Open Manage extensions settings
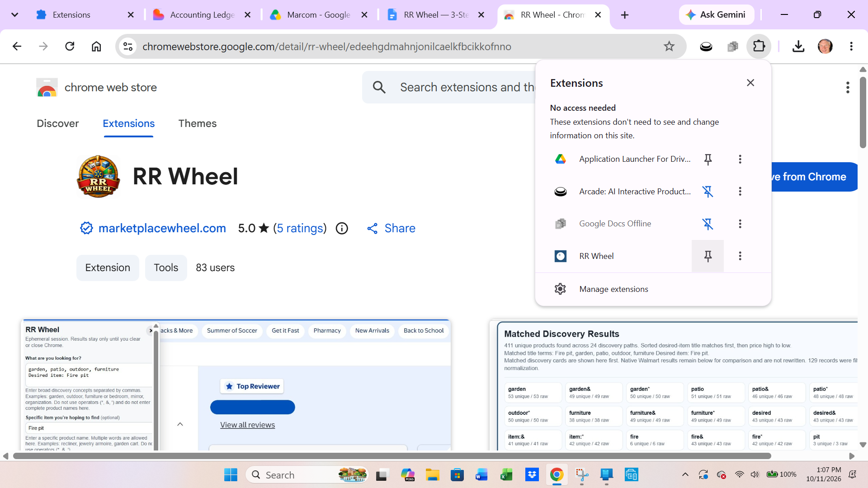Viewport: 868px width, 488px height. click(653, 289)
